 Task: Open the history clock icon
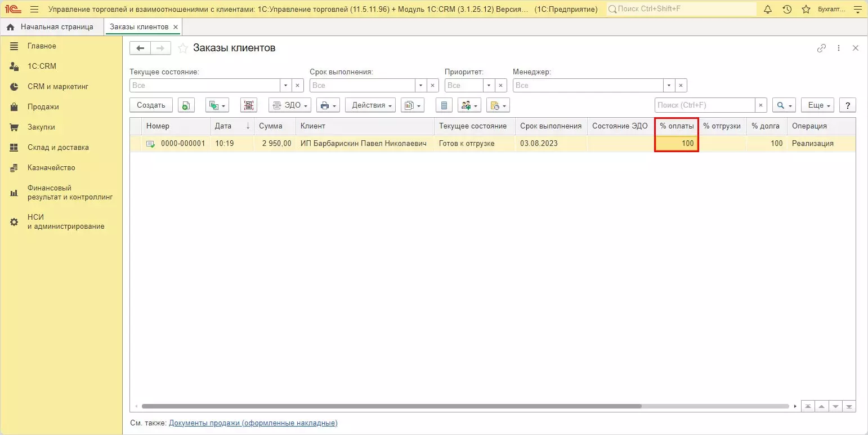(x=787, y=10)
